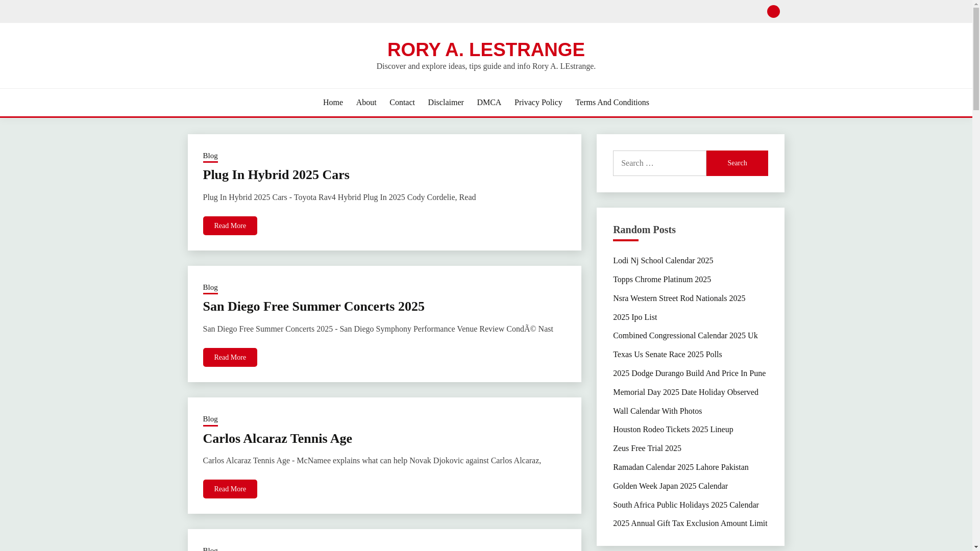Open 2025 Annual Gift Tax Exclusion Amount Limit
The height and width of the screenshot is (551, 980).
pos(690,523)
